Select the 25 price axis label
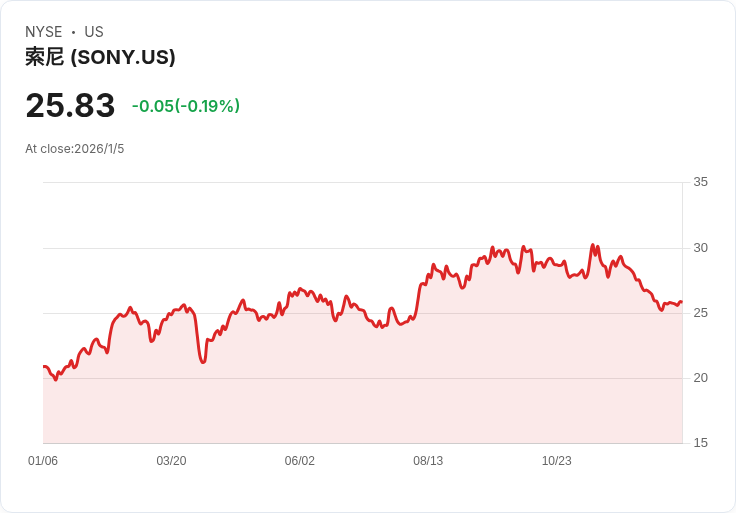Viewport: 736px width, 513px height. pyautogui.click(x=701, y=313)
